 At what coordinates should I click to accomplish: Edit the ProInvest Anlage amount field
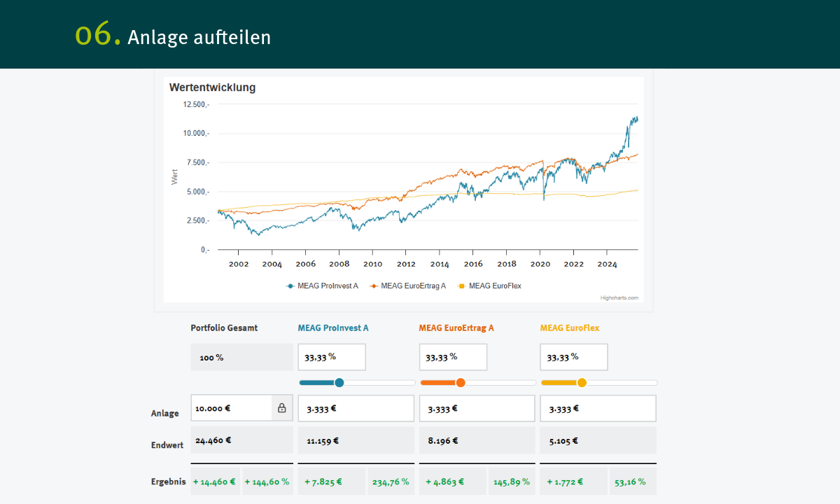[x=356, y=408]
